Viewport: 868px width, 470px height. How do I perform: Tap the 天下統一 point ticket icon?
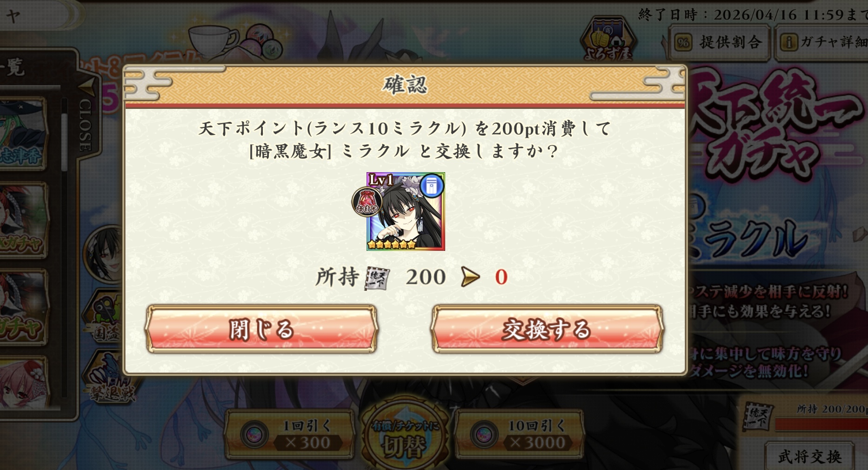pyautogui.click(x=377, y=278)
